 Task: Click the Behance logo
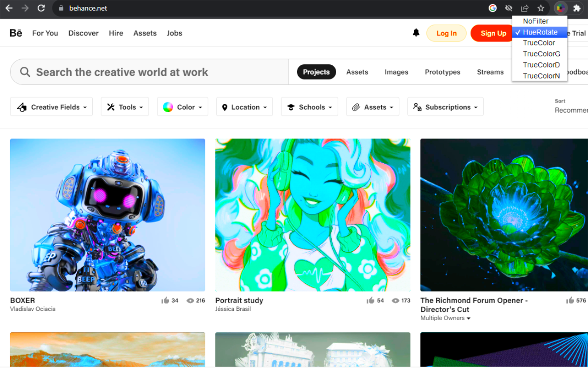15,33
